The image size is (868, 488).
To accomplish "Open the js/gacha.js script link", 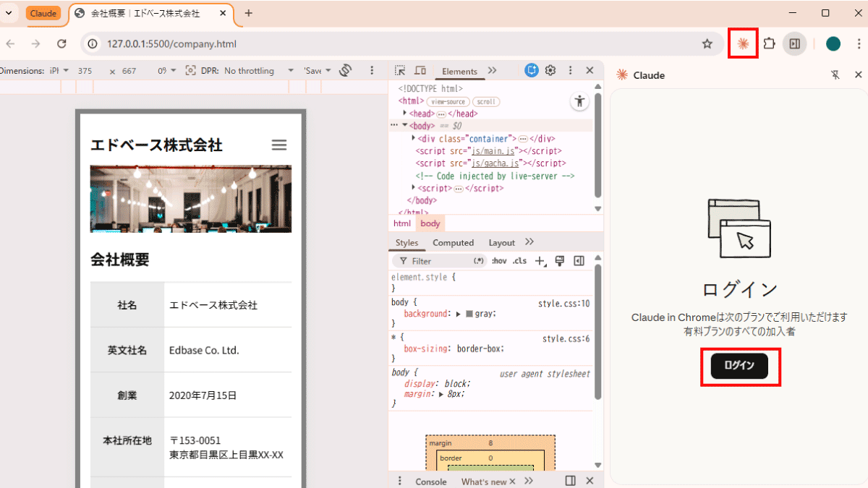I will click(x=495, y=163).
